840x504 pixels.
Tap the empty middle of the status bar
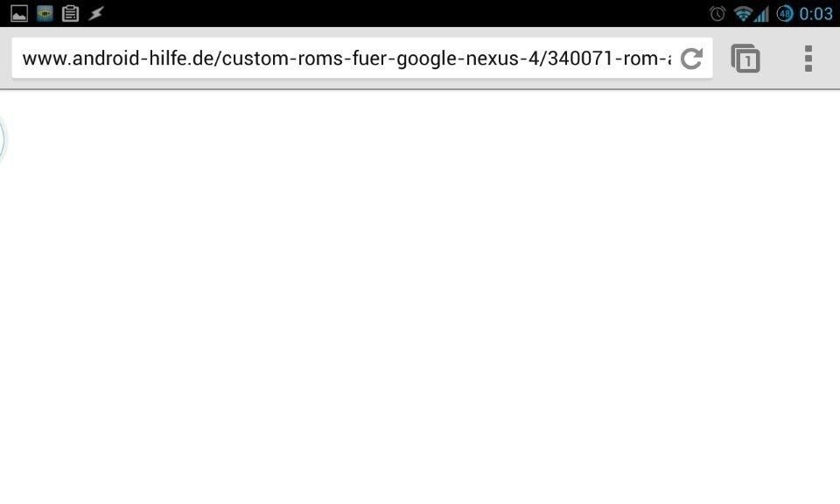pyautogui.click(x=407, y=13)
